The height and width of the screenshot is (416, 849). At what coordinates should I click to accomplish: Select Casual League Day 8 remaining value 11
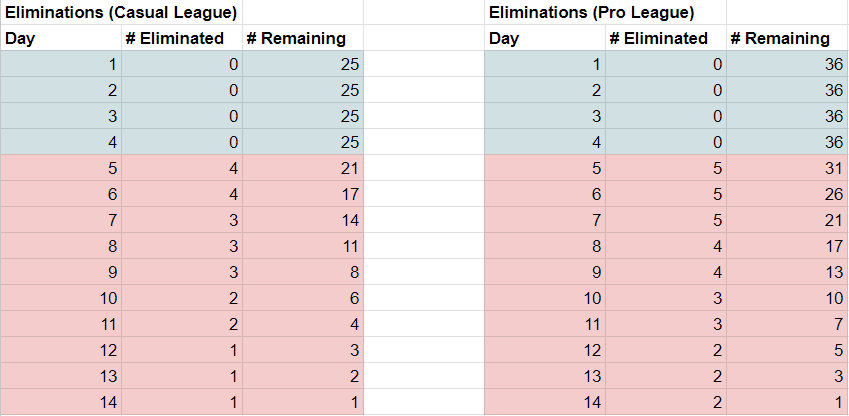point(303,246)
